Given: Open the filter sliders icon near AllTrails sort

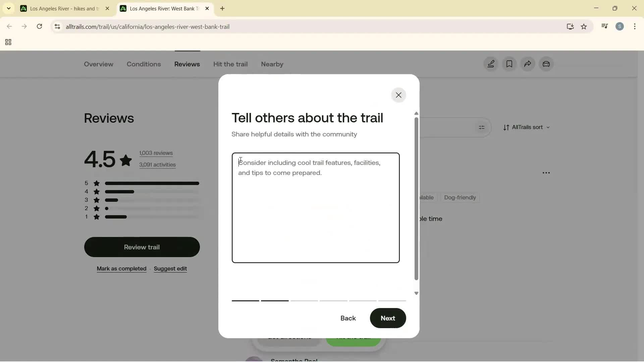Looking at the screenshot, I should point(482,127).
